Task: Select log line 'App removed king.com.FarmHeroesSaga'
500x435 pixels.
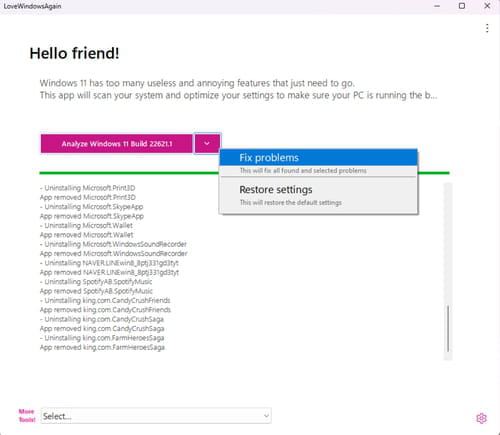Action: [x=102, y=347]
